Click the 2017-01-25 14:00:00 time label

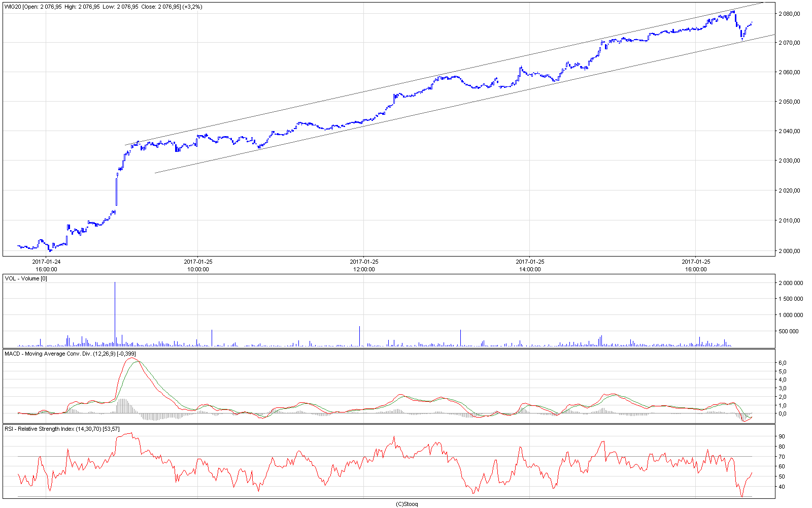pyautogui.click(x=530, y=266)
